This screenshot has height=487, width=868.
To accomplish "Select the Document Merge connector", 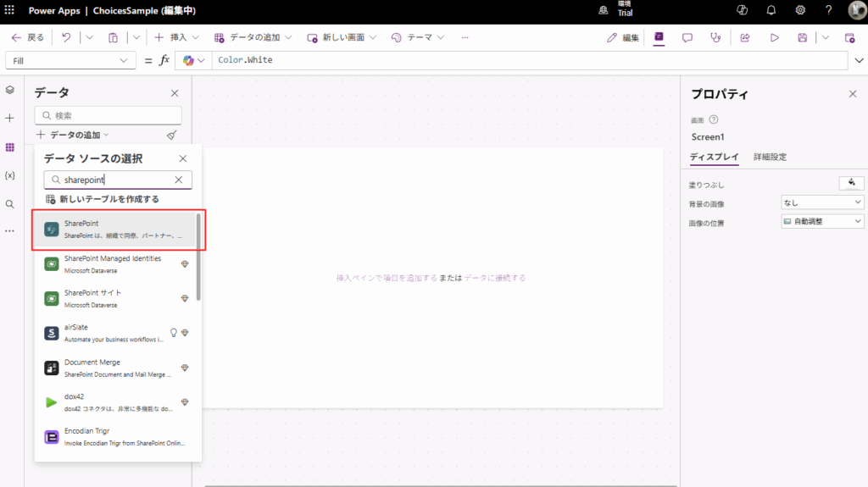I will tap(115, 368).
